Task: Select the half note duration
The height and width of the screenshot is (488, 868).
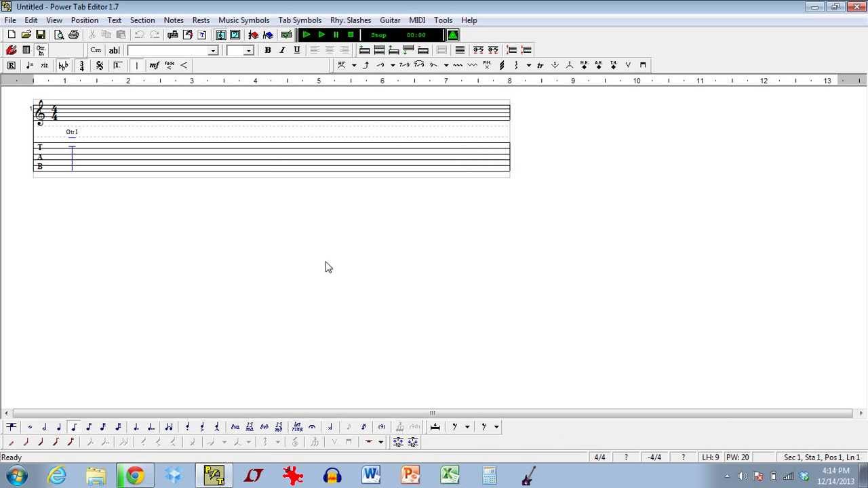Action: [44, 427]
